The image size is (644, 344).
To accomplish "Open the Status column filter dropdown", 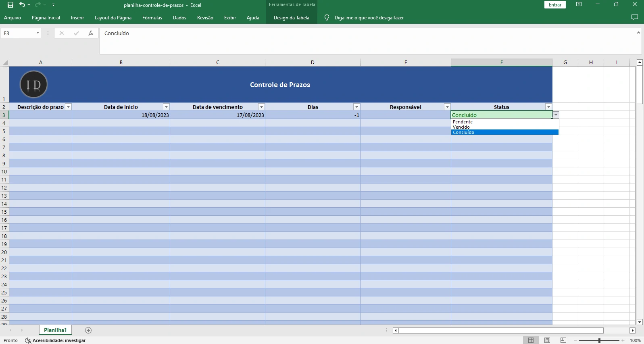I will [x=548, y=107].
